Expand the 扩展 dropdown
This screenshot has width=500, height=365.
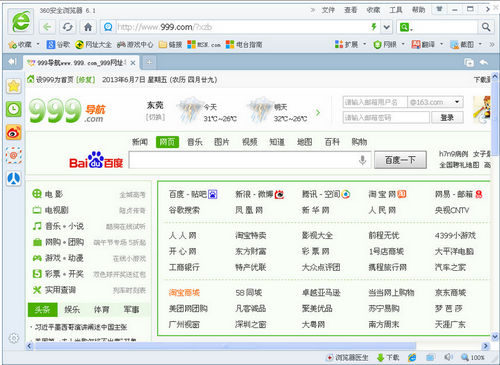click(364, 44)
